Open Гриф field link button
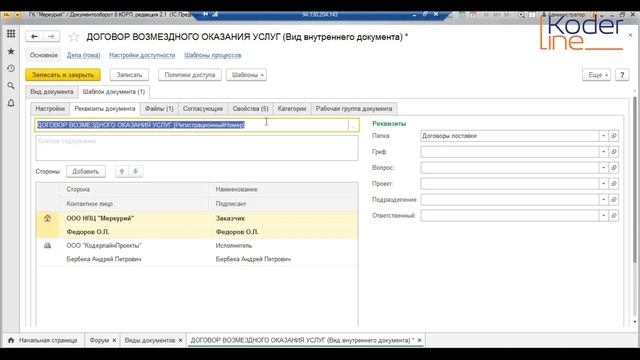Image resolution: width=640 pixels, height=360 pixels. (x=613, y=152)
